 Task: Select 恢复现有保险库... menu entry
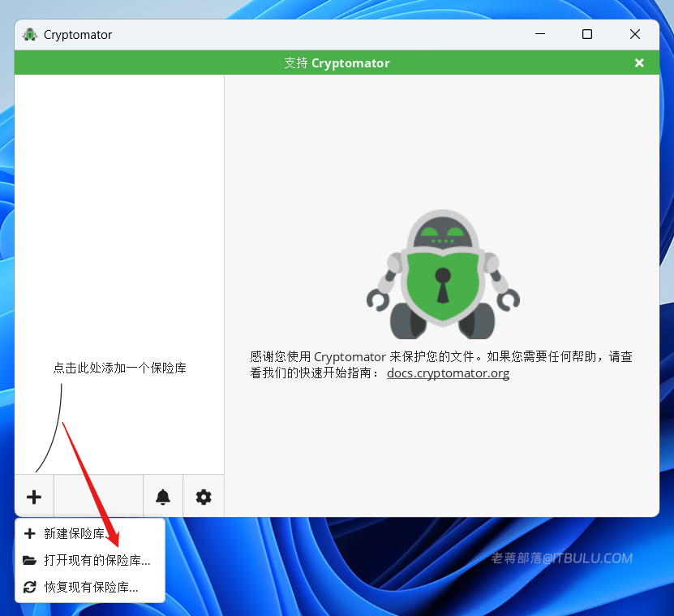(x=90, y=587)
